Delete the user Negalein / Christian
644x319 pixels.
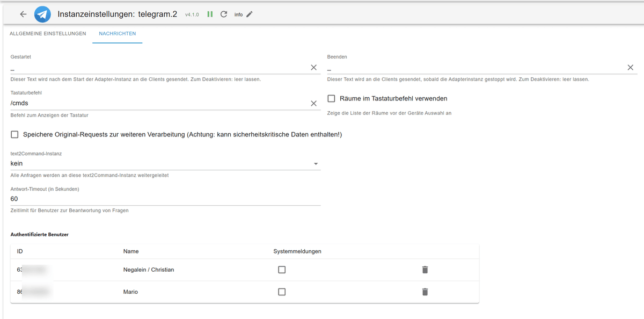click(425, 270)
